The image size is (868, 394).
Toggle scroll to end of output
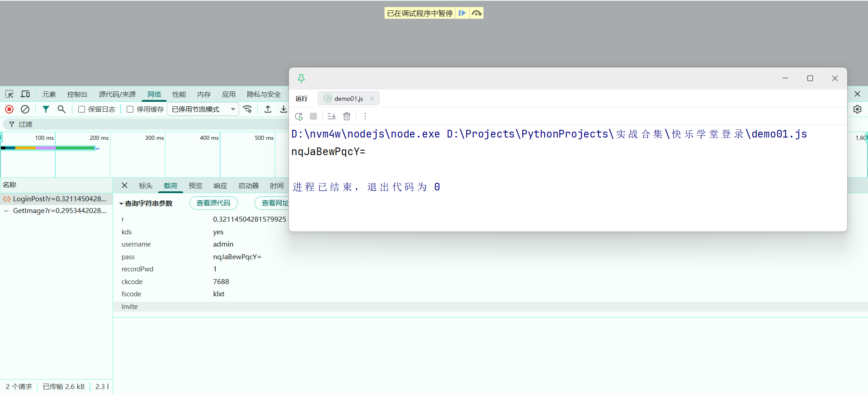331,116
